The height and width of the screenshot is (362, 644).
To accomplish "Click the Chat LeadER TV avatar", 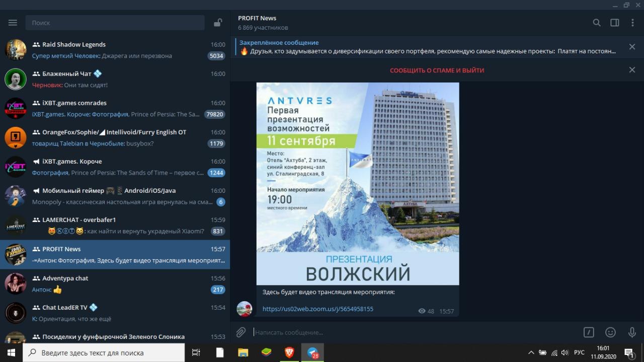I will coord(16,313).
